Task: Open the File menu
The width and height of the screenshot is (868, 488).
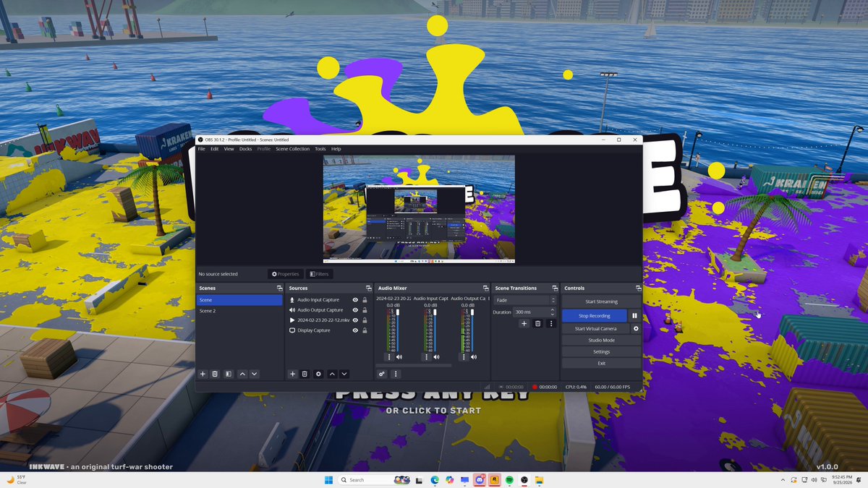Action: [202, 149]
